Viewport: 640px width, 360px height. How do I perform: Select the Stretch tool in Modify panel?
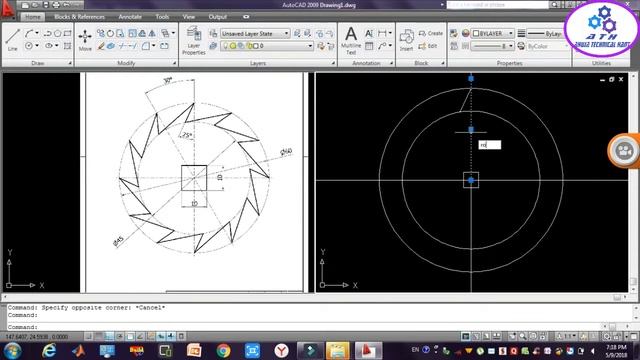120,33
